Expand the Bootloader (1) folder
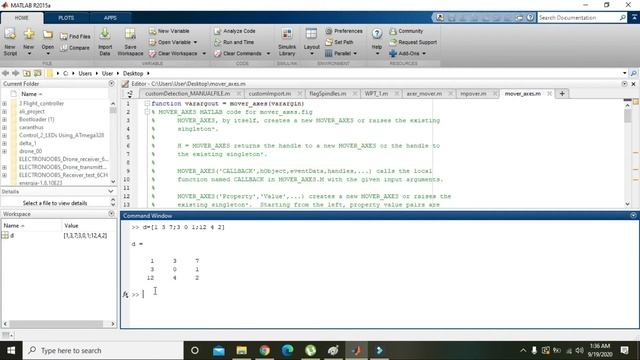The width and height of the screenshot is (640, 360). pos(4,120)
